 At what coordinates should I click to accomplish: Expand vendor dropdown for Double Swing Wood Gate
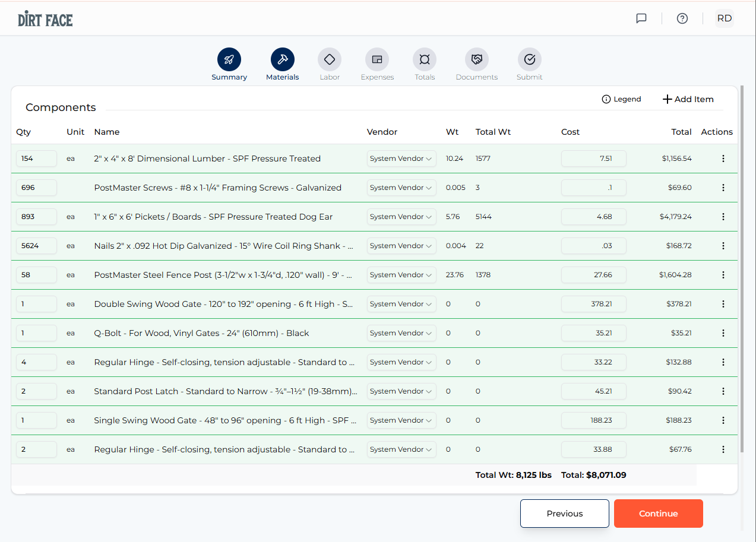pyautogui.click(x=401, y=304)
